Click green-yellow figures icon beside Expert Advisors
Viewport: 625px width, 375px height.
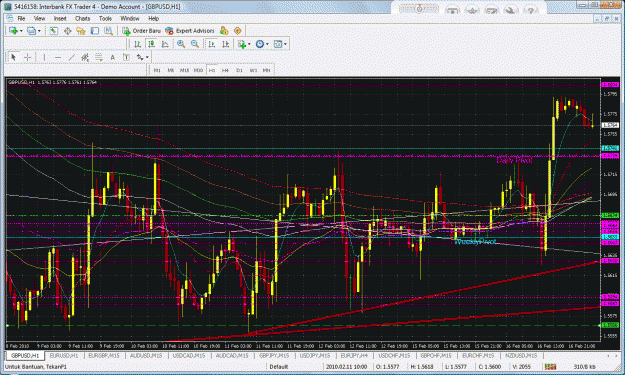224,31
